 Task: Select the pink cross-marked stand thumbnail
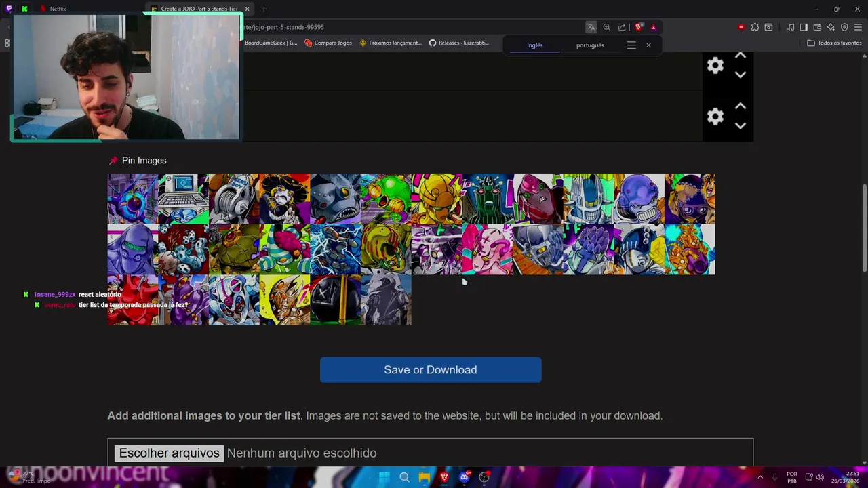(488, 249)
